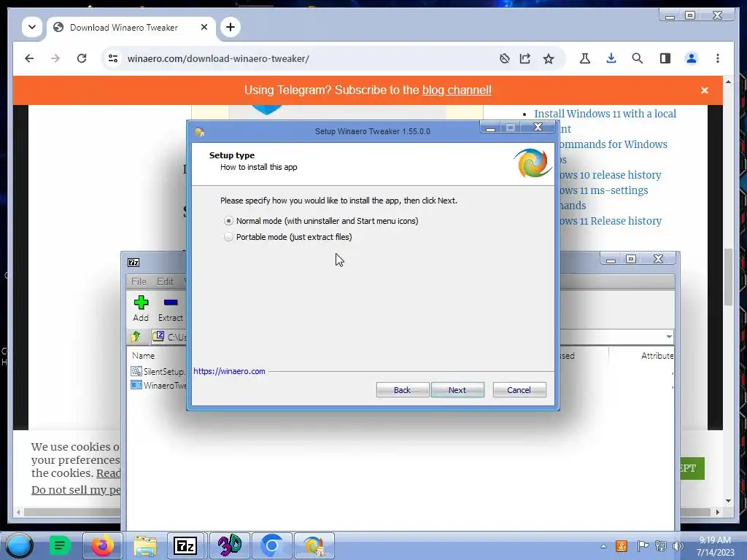This screenshot has width=747, height=560.
Task: Open Chrome Labs flask icon
Action: pyautogui.click(x=585, y=58)
